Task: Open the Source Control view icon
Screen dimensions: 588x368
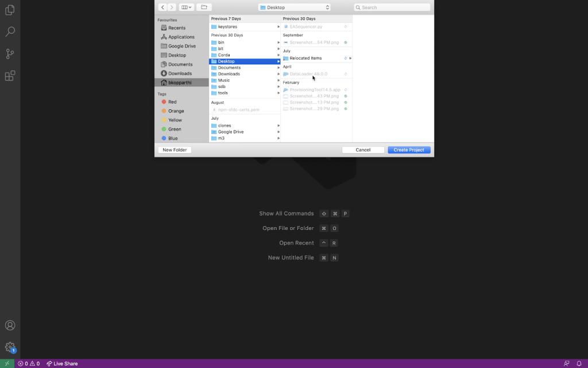Action: tap(10, 53)
